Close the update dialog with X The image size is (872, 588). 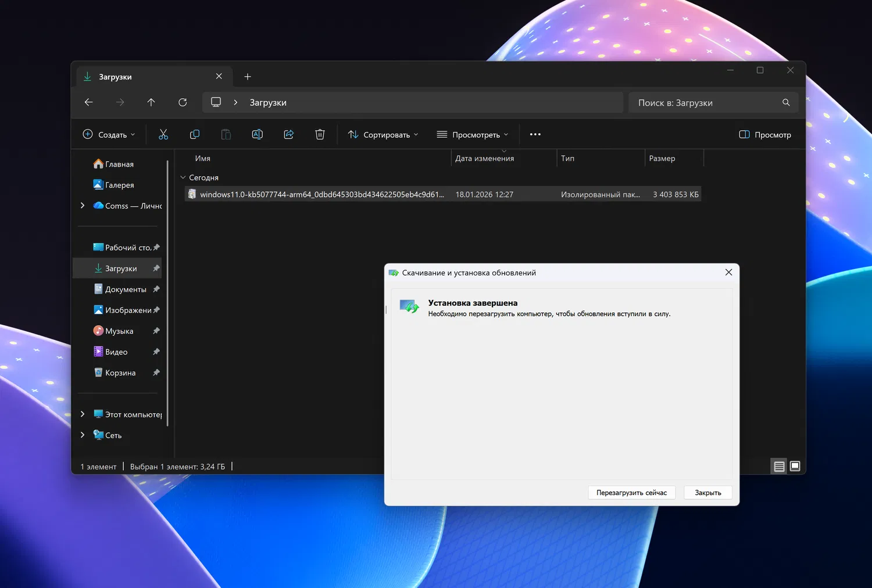click(x=728, y=272)
